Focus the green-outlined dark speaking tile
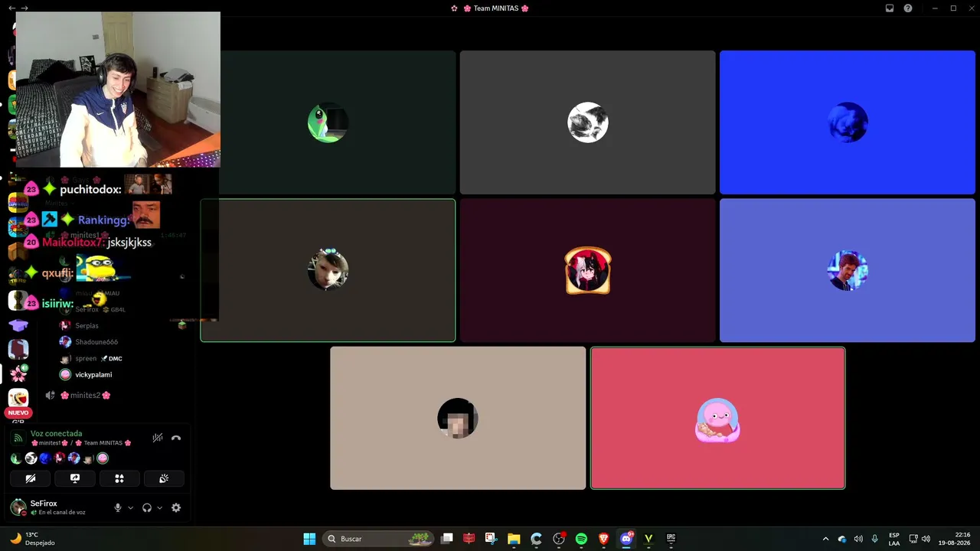 (328, 270)
